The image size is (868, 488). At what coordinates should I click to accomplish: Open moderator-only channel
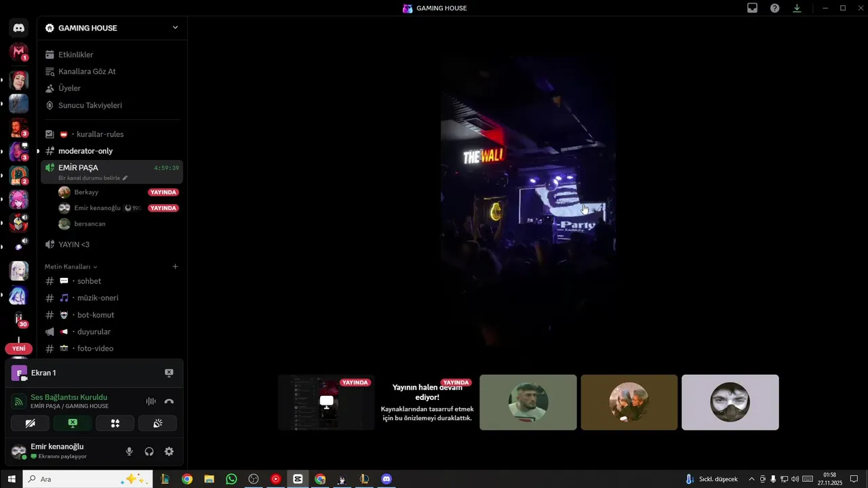(112, 150)
